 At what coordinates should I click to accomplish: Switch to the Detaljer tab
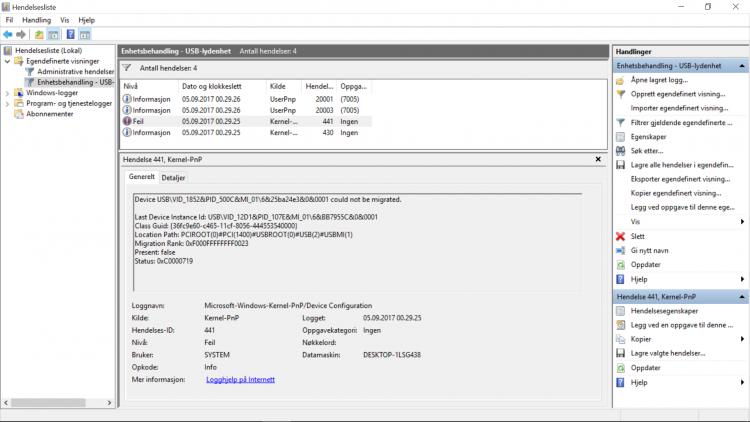(x=173, y=177)
